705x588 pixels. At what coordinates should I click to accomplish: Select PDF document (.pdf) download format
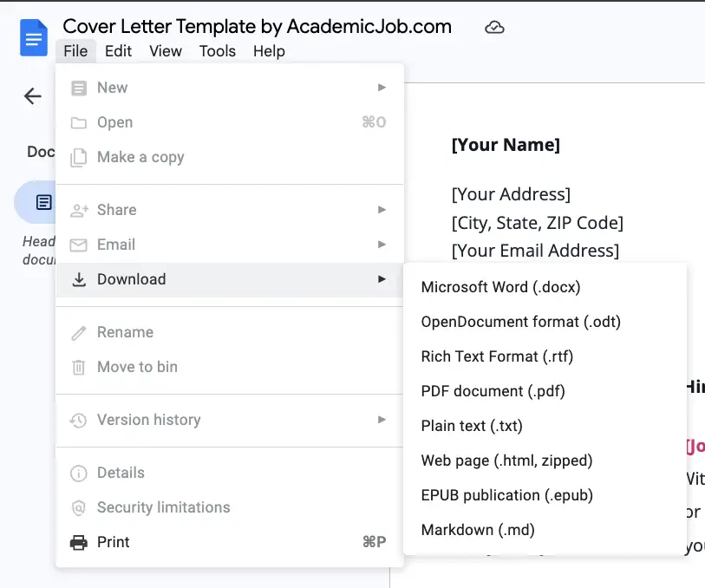[x=493, y=391]
